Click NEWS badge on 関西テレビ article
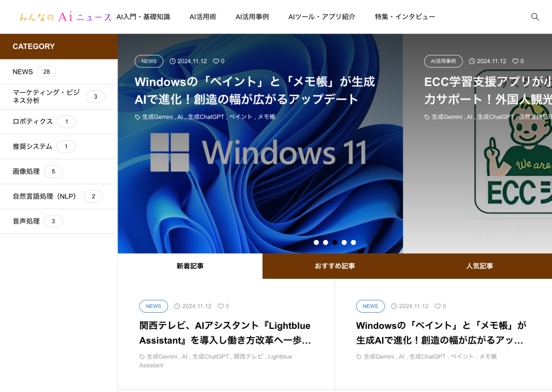The image size is (552, 392). tap(153, 306)
